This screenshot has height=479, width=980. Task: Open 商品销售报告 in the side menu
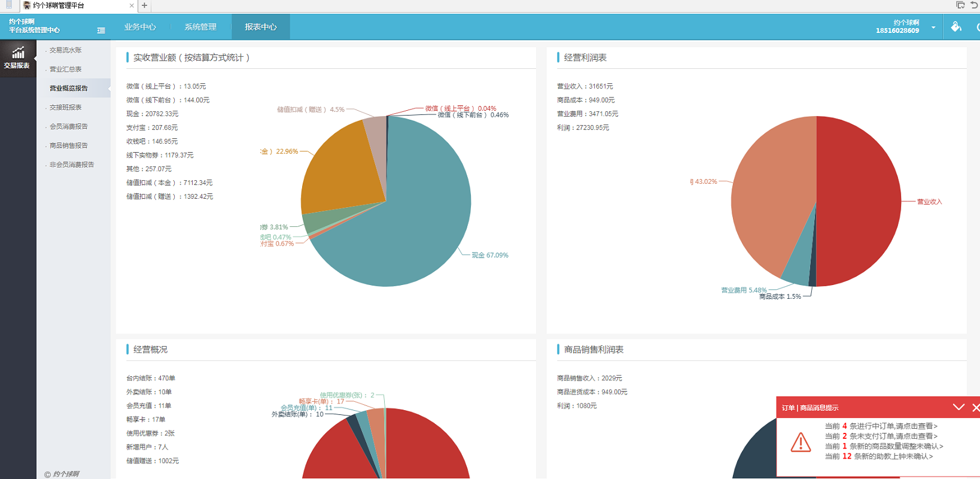68,145
